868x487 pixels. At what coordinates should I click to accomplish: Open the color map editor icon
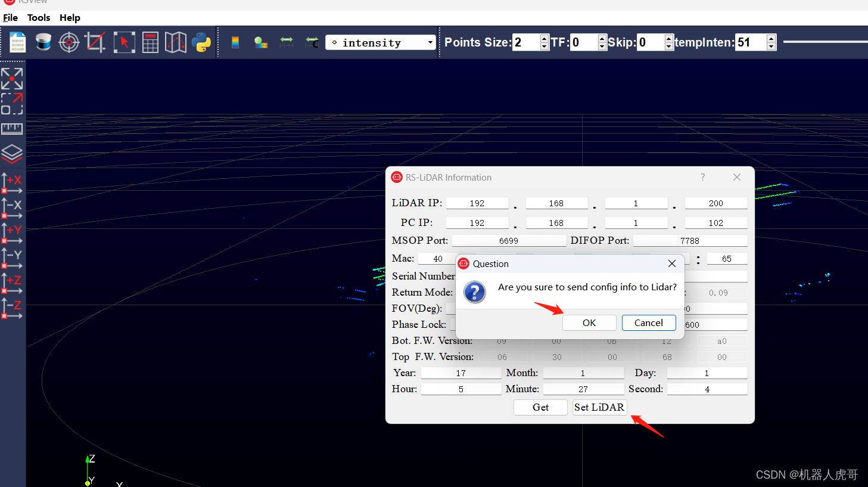coord(261,42)
